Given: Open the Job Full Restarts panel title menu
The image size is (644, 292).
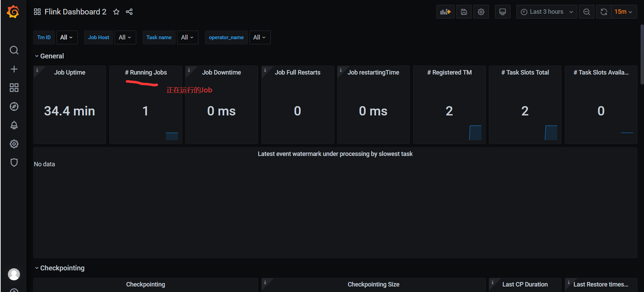Looking at the screenshot, I should point(298,72).
